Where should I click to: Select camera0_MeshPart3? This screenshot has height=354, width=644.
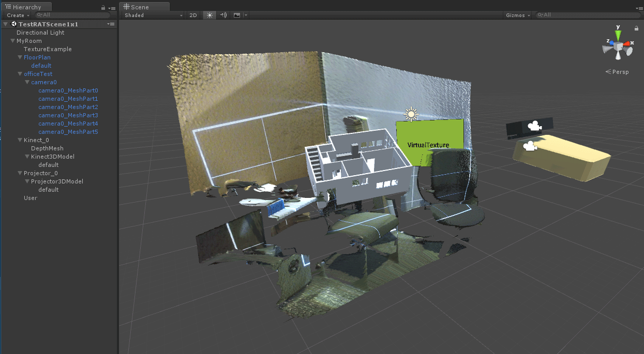(x=68, y=115)
